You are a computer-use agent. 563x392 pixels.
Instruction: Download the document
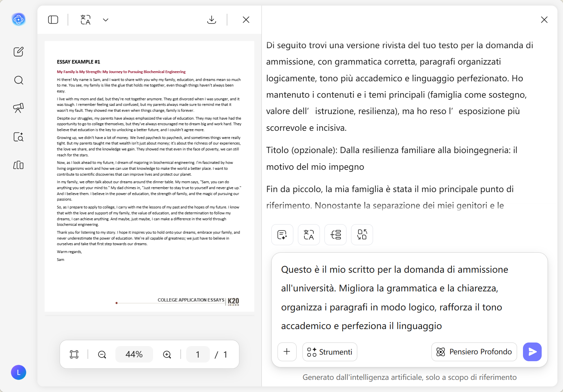pos(212,20)
